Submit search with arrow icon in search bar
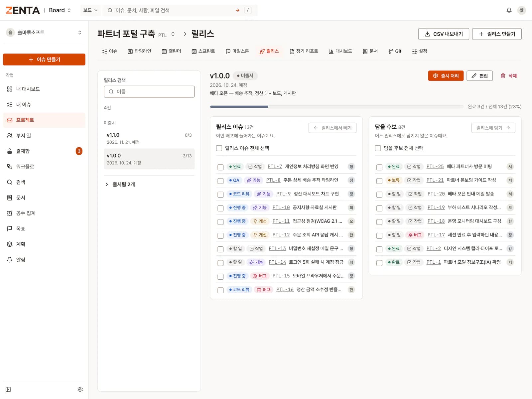This screenshot has height=399, width=532. 237,10
